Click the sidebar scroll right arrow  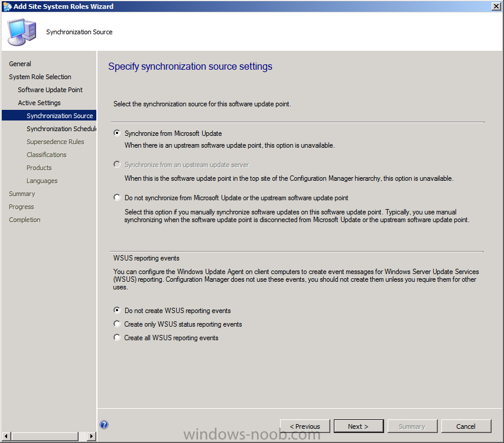pos(91,437)
